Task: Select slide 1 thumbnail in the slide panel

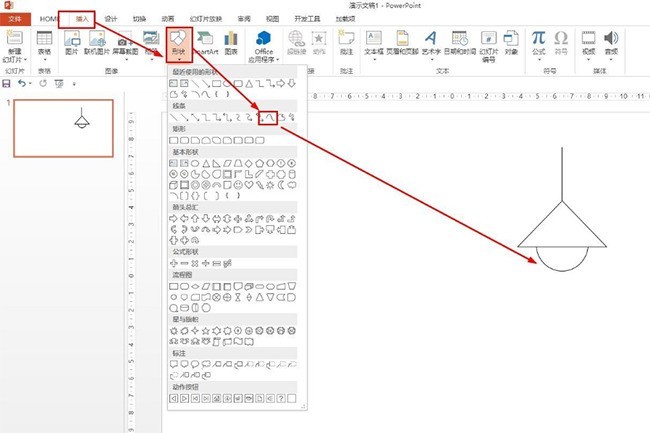Action: click(x=63, y=128)
